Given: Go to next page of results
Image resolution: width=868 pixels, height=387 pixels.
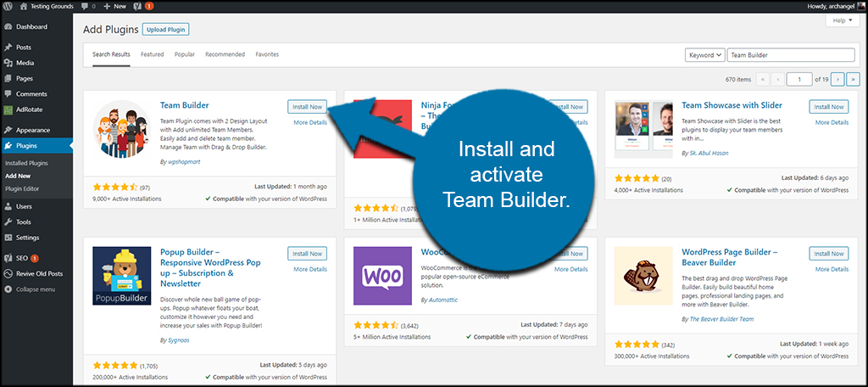Looking at the screenshot, I should pos(837,79).
